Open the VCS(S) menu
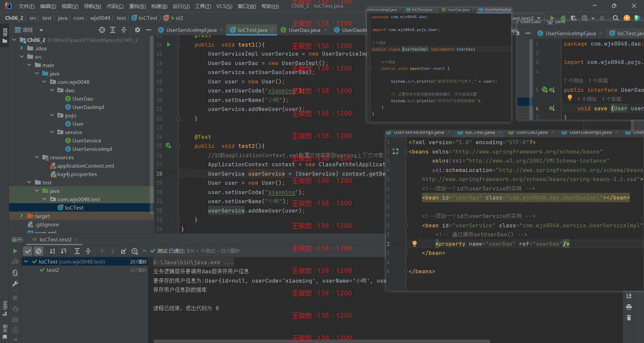The height and width of the screenshot is (343, 644). (x=224, y=6)
